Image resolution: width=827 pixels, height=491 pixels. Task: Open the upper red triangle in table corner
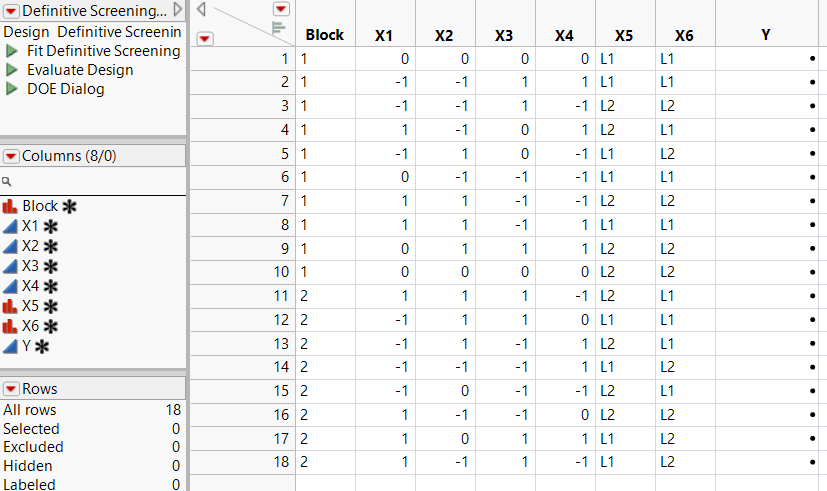point(280,8)
